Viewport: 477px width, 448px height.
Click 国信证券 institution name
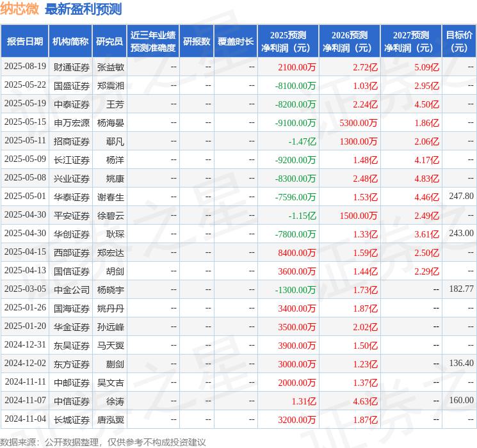click(72, 271)
